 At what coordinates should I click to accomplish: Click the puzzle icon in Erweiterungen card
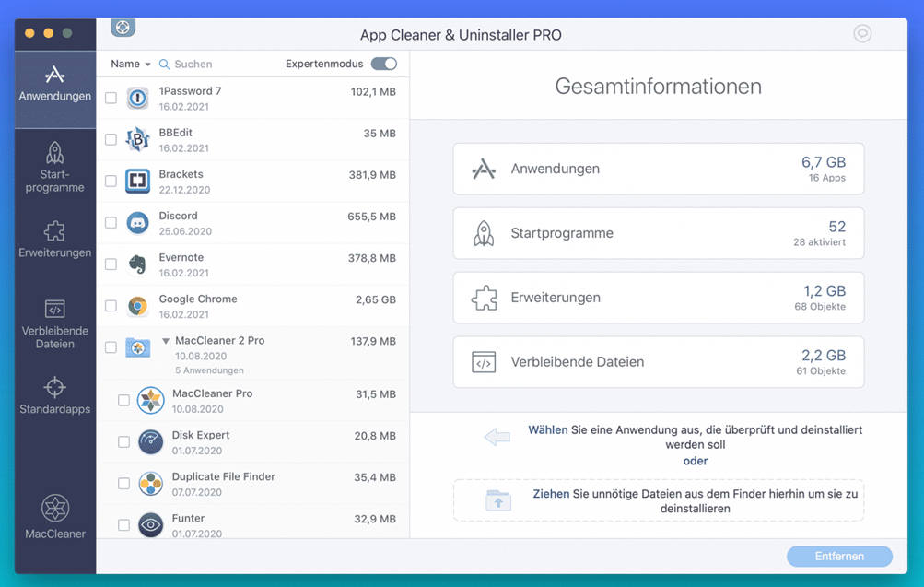(484, 298)
